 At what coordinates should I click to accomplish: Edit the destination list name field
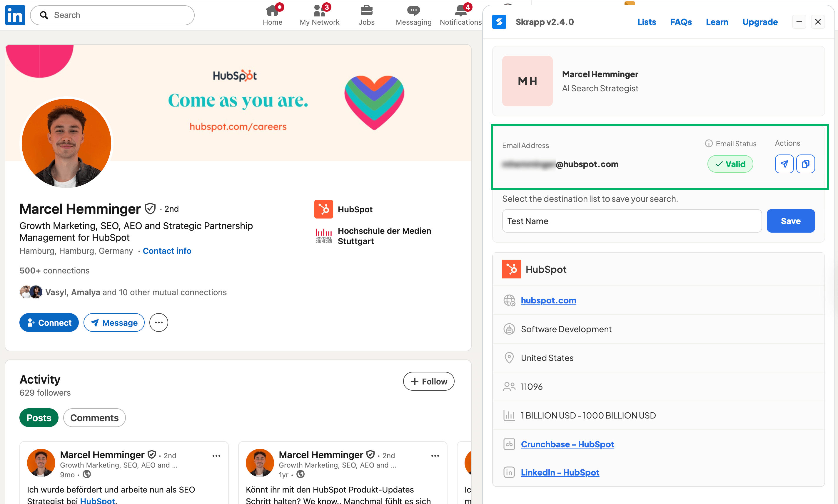(x=631, y=221)
